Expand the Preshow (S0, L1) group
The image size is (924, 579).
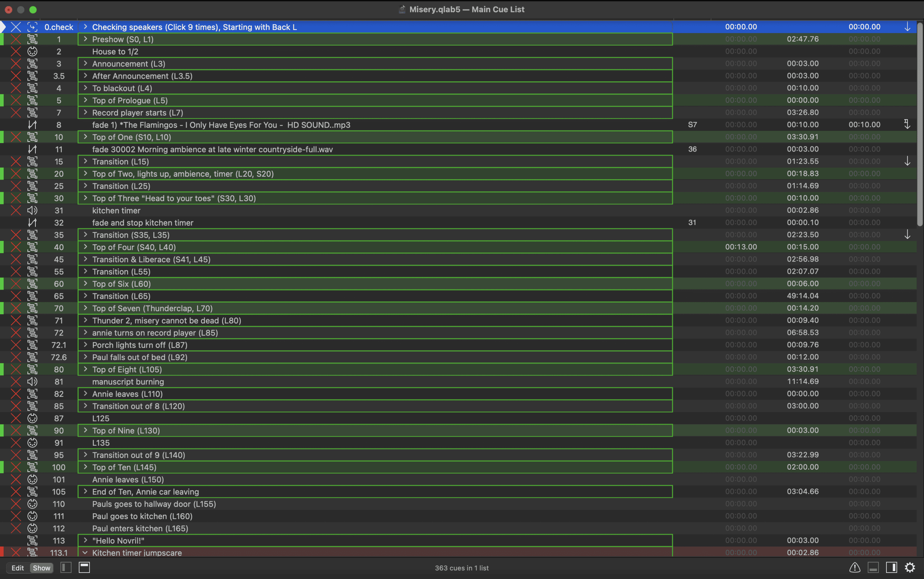[x=85, y=39]
